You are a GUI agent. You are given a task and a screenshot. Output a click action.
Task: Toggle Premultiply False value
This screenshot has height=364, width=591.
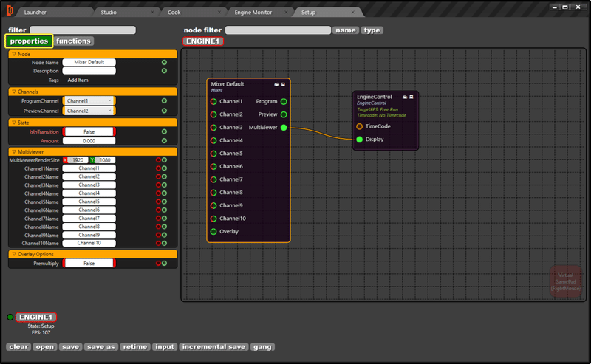pyautogui.click(x=89, y=263)
